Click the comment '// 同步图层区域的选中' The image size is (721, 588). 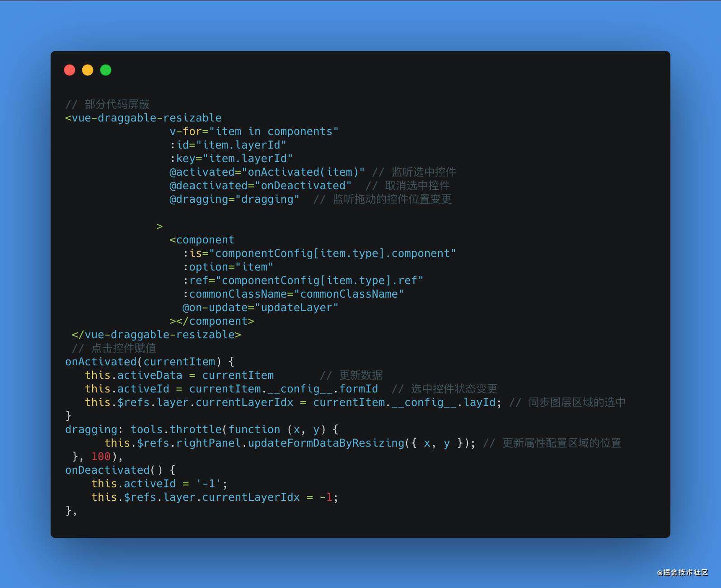tap(567, 402)
